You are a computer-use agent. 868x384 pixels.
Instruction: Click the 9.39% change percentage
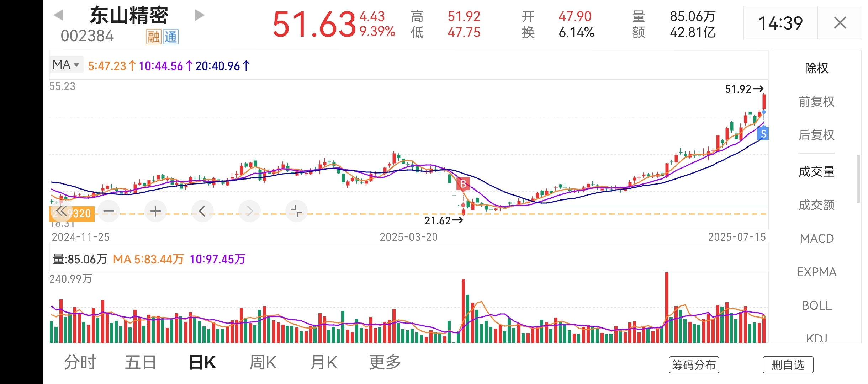tap(377, 32)
